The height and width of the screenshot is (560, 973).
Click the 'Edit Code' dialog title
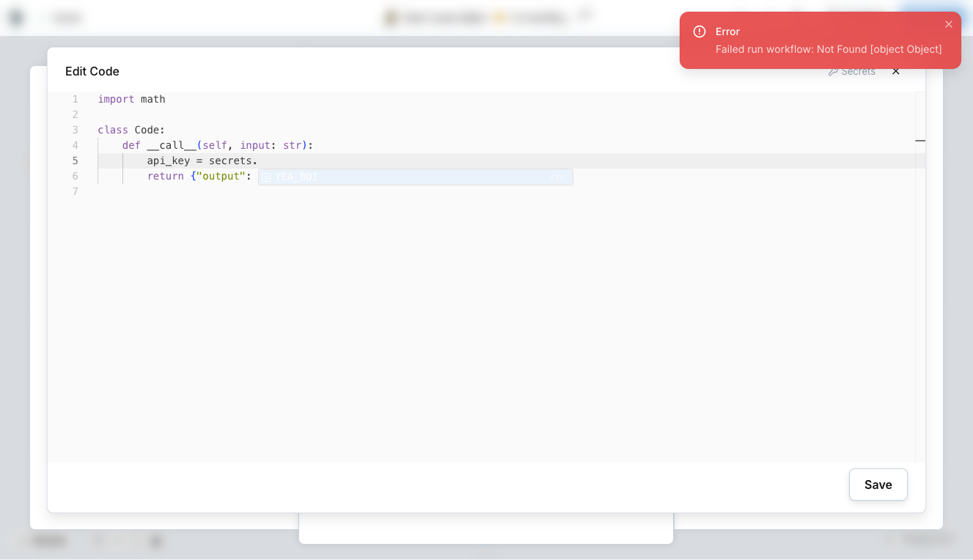[92, 71]
